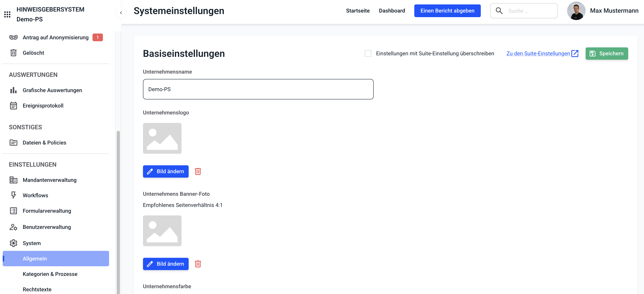This screenshot has width=644, height=294.
Task: Click the Workflows lightning icon
Action: 13,195
